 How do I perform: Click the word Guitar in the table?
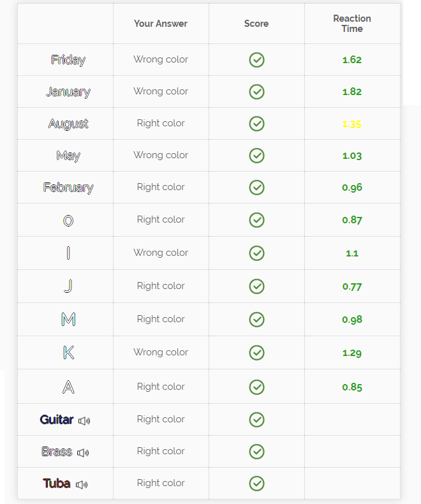click(x=57, y=420)
